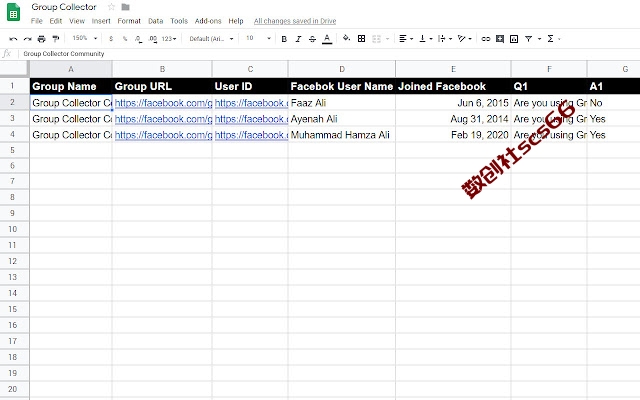
Task: Print the spreadsheet using printer icon
Action: [41, 39]
